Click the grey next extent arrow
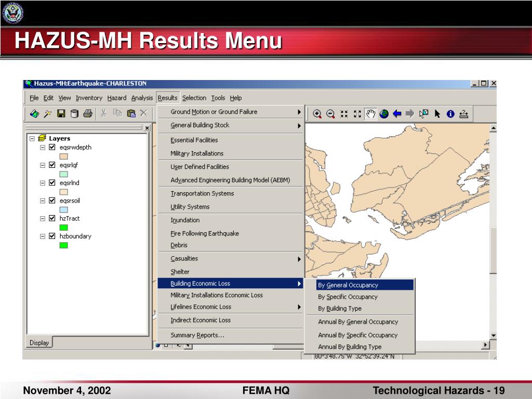This screenshot has width=532, height=399. coord(410,114)
